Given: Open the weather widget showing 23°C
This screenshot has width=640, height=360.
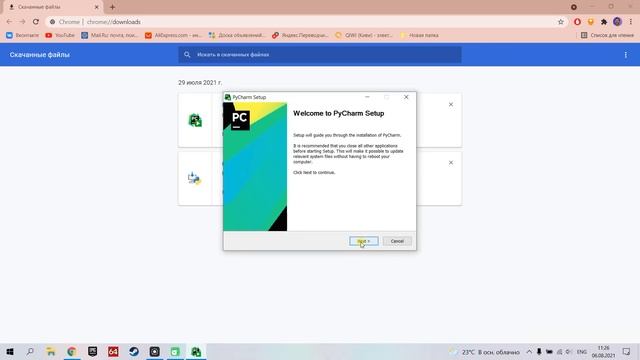Looking at the screenshot, I should [484, 352].
